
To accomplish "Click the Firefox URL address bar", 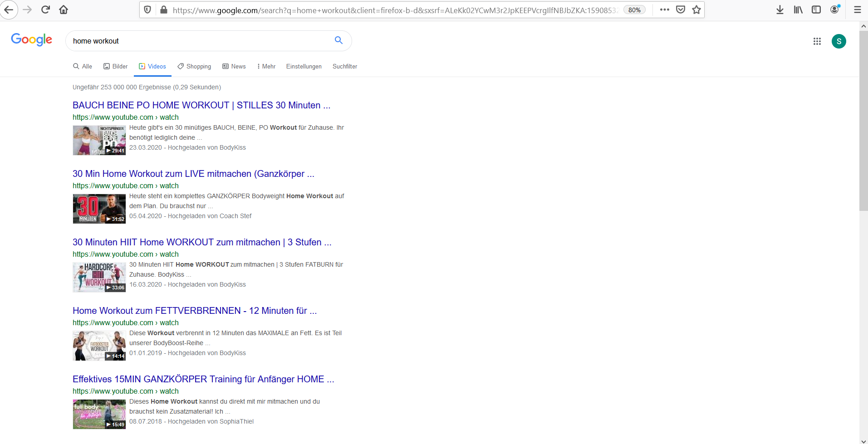I will pyautogui.click(x=395, y=10).
